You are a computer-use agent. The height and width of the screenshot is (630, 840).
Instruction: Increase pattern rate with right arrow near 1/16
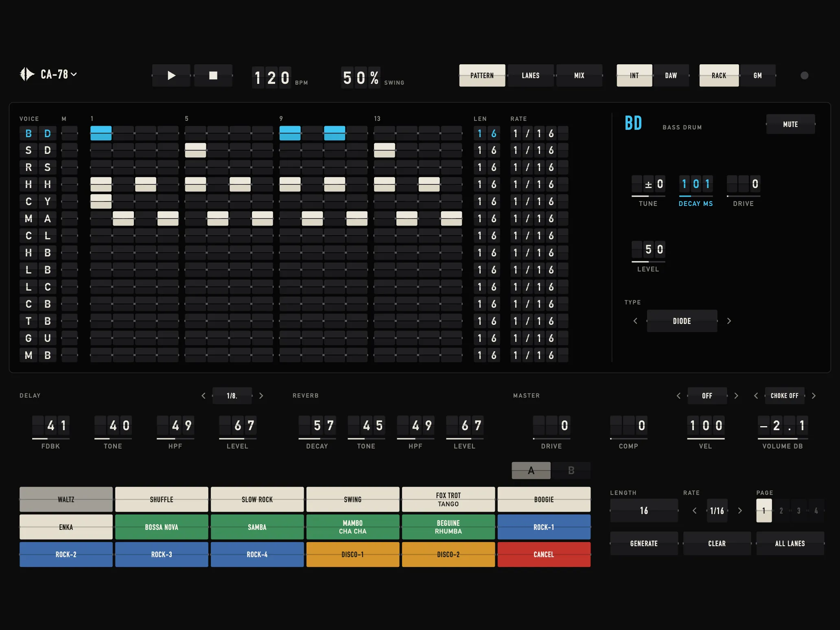740,510
